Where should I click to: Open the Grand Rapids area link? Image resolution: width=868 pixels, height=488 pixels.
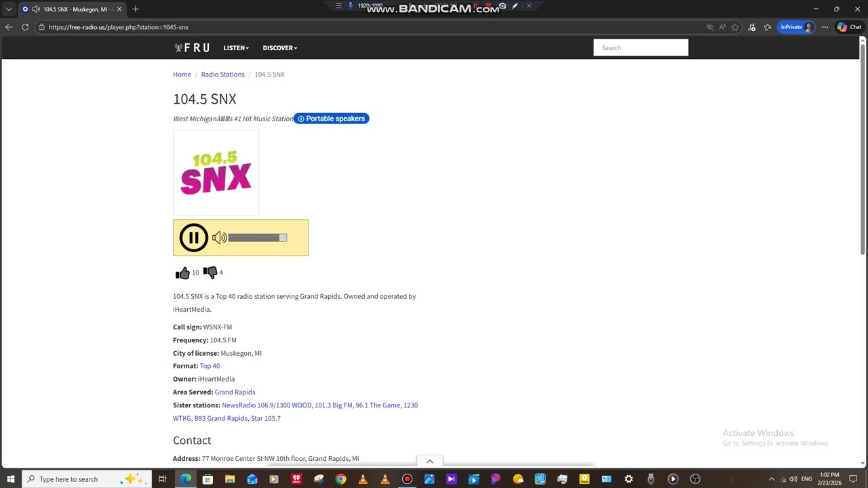235,392
